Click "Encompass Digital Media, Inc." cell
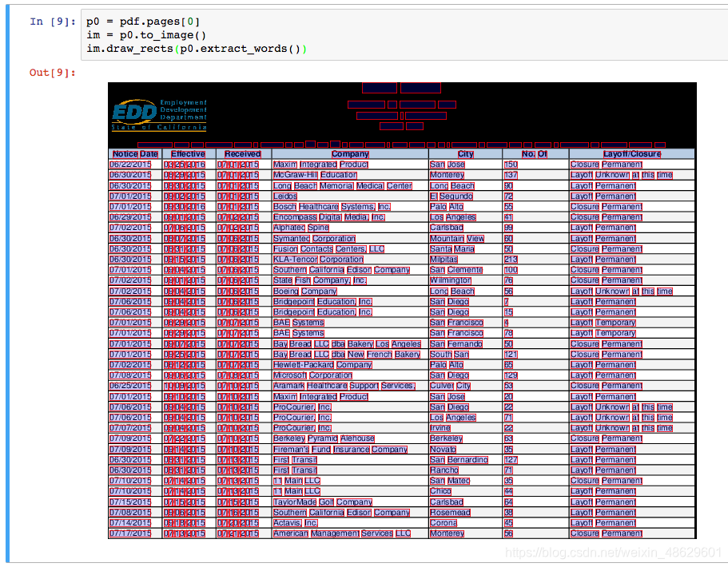 (329, 217)
